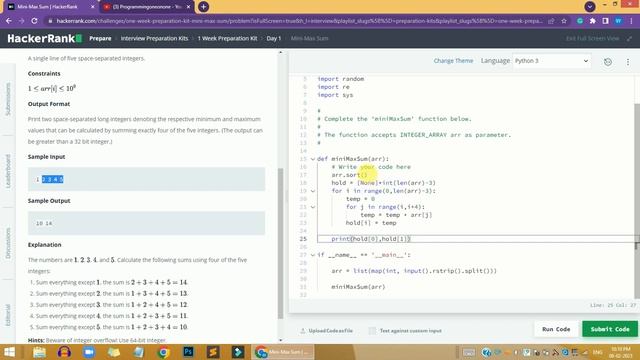Toggle the browser side panel icon

coord(606,21)
